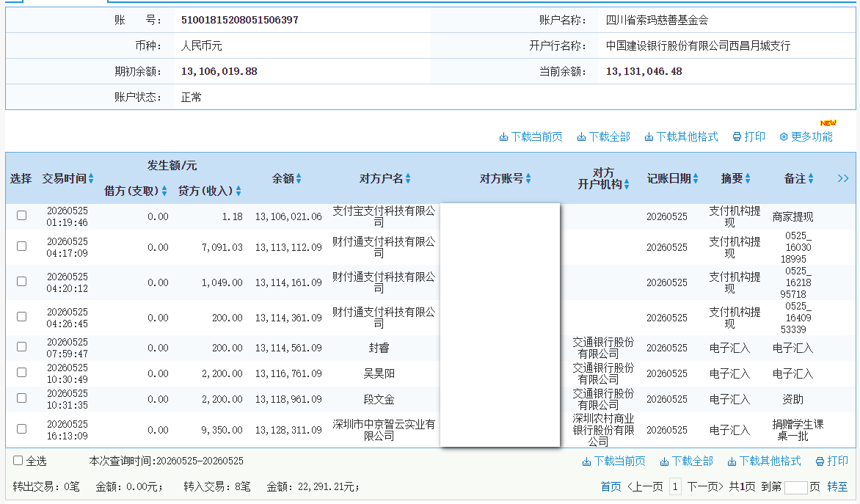Check the 04:26:45 transaction row checkbox

coord(21,316)
